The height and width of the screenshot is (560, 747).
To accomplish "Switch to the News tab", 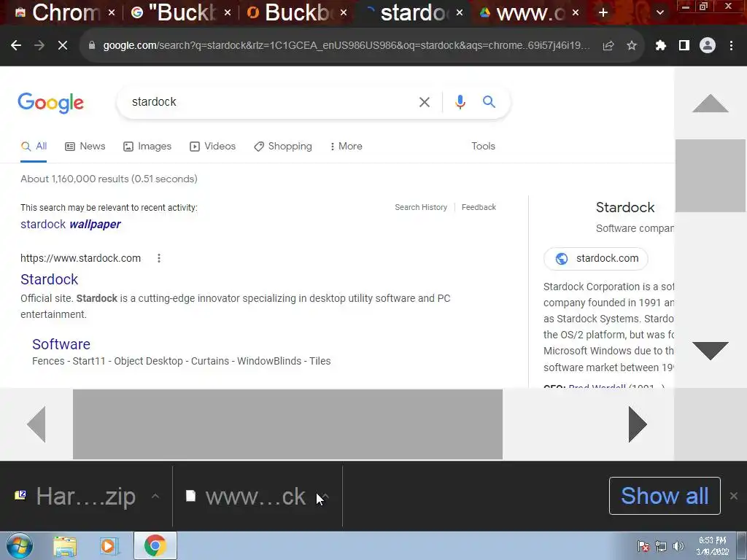I will 85,146.
